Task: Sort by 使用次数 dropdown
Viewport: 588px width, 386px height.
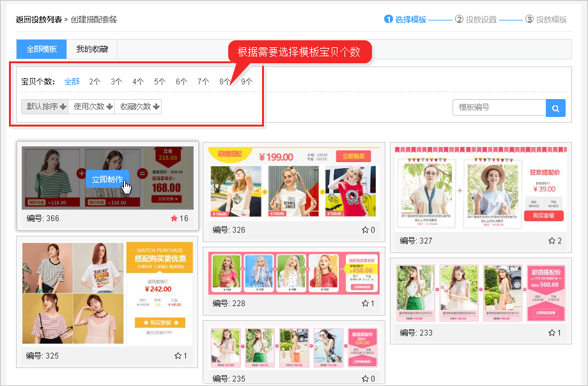Action: click(91, 107)
